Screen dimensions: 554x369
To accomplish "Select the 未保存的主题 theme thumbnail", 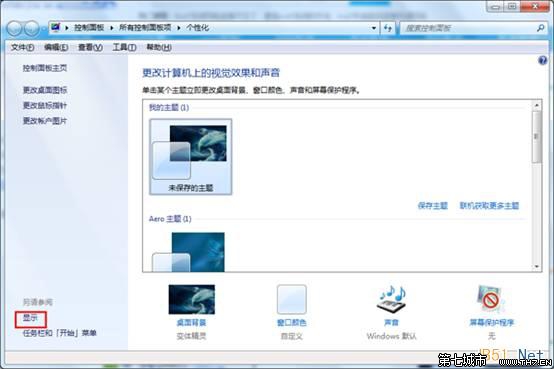I will (190, 157).
